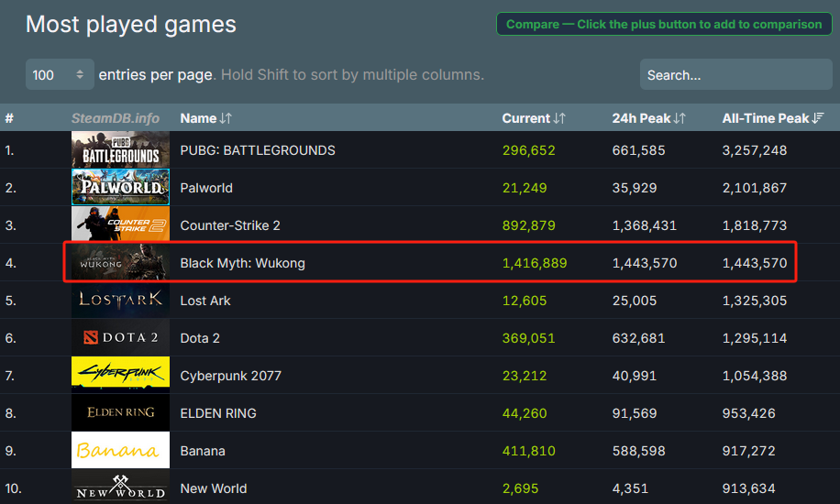Image resolution: width=840 pixels, height=504 pixels.
Task: Select 24h peak value 632,681
Action: [638, 338]
